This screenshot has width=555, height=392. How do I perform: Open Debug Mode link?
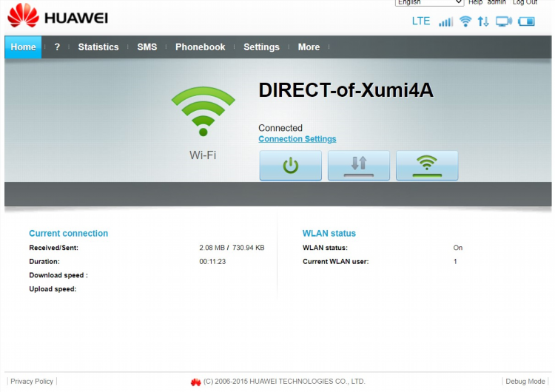coord(525,382)
